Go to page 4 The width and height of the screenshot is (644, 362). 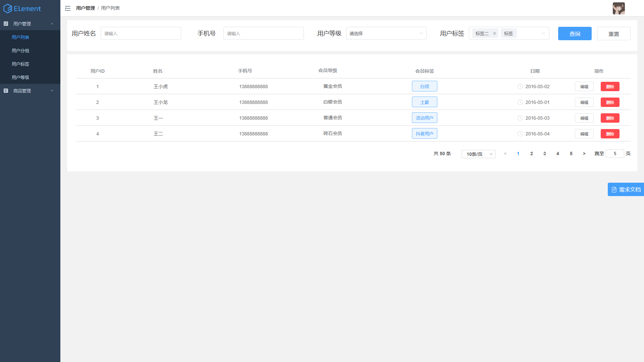558,154
